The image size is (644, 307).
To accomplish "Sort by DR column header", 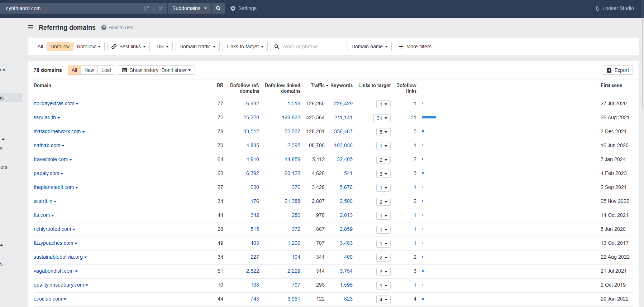I will click(x=220, y=85).
